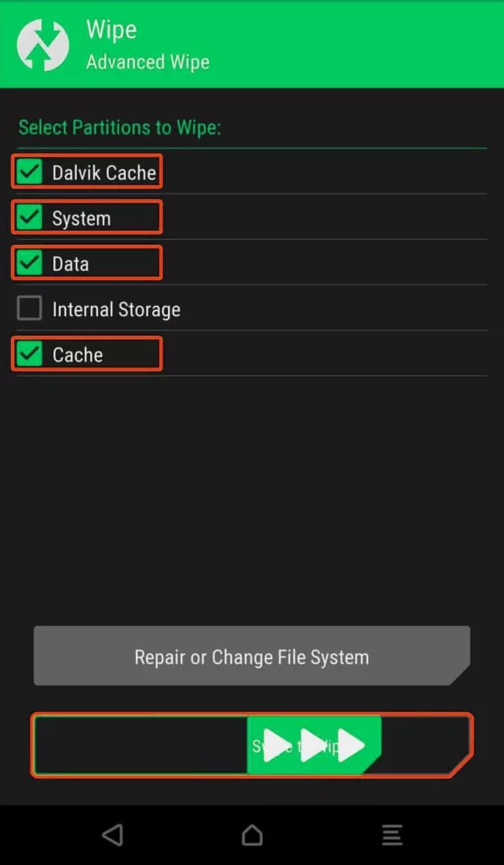
Task: Select the Dalvik Cache label text
Action: pos(104,172)
